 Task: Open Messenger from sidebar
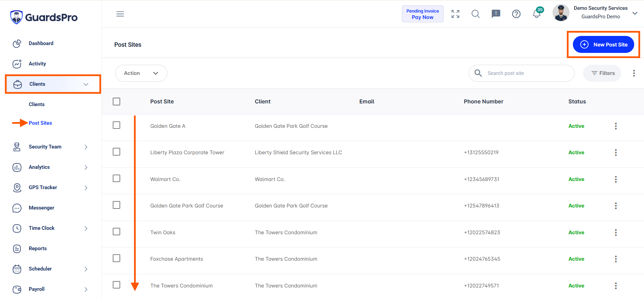click(x=41, y=208)
